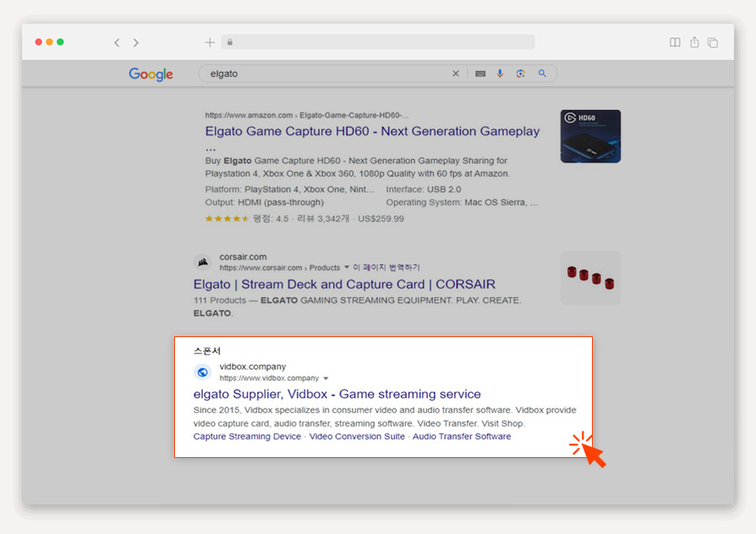This screenshot has height=534, width=756.
Task: Click the amazon.com URL breadcrumb
Action: click(307, 115)
